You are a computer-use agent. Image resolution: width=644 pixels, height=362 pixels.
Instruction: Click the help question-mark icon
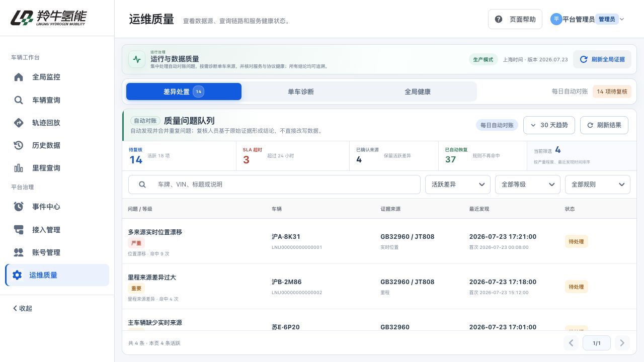point(499,19)
